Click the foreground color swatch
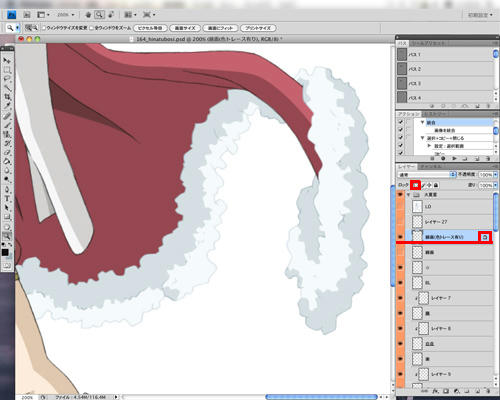The height and width of the screenshot is (400, 500). point(5,252)
